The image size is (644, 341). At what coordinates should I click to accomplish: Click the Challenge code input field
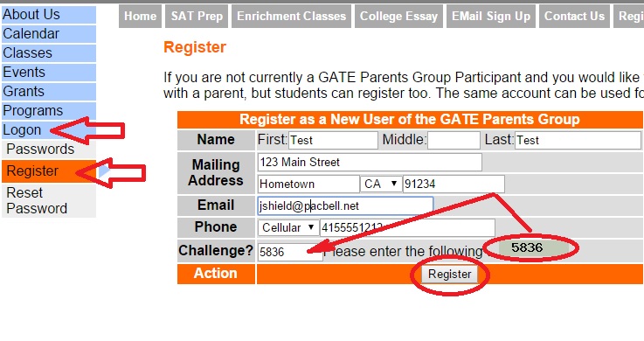[x=290, y=252]
